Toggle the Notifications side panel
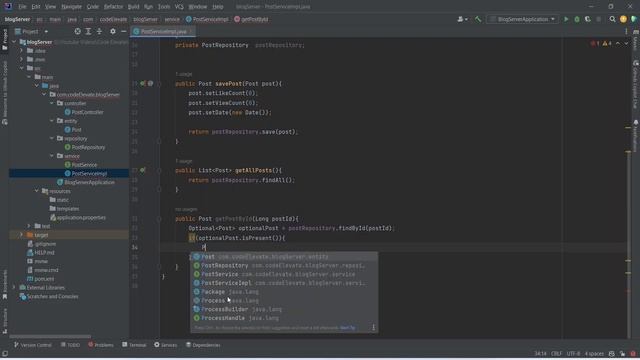This screenshot has width=640, height=360. pos(636,136)
